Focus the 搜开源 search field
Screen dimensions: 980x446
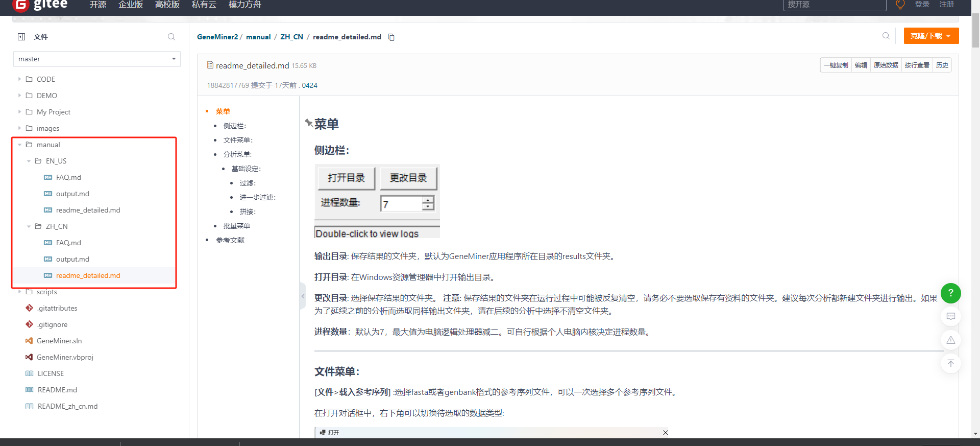pos(835,5)
